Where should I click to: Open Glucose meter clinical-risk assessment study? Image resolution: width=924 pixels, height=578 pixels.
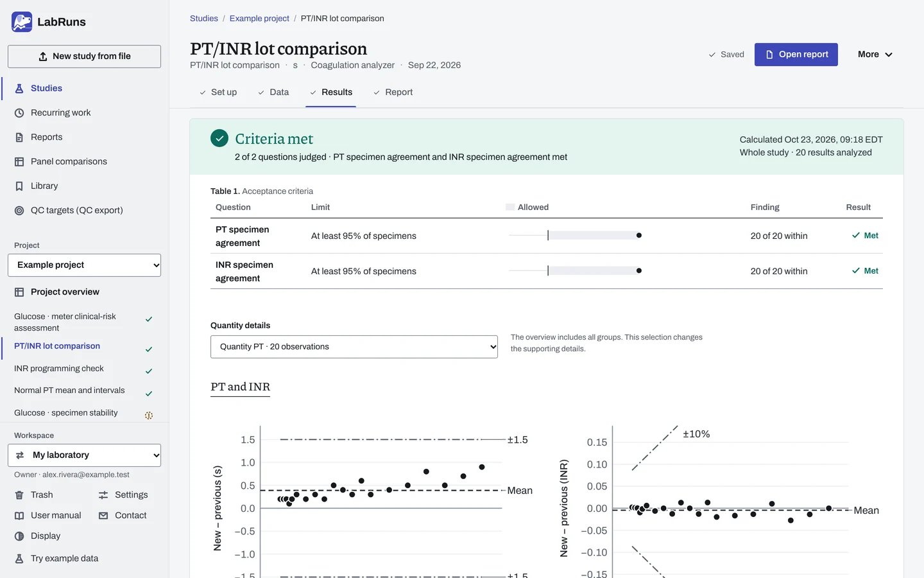pos(84,322)
